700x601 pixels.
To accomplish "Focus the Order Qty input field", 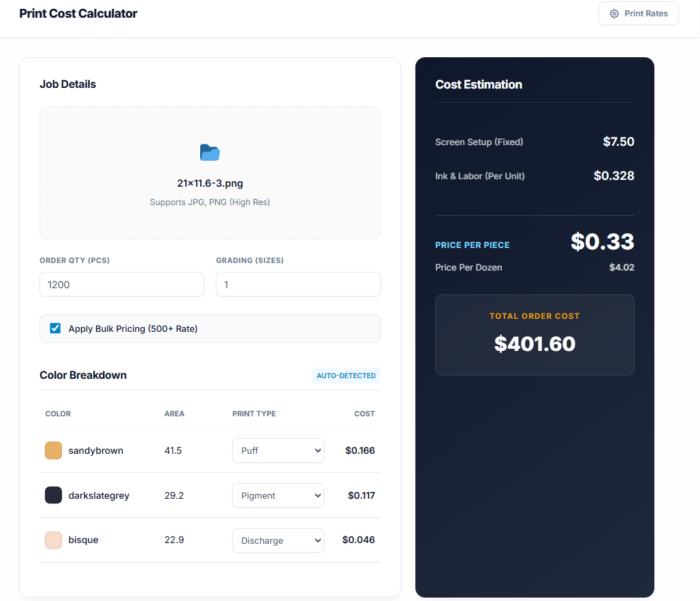I will point(121,284).
